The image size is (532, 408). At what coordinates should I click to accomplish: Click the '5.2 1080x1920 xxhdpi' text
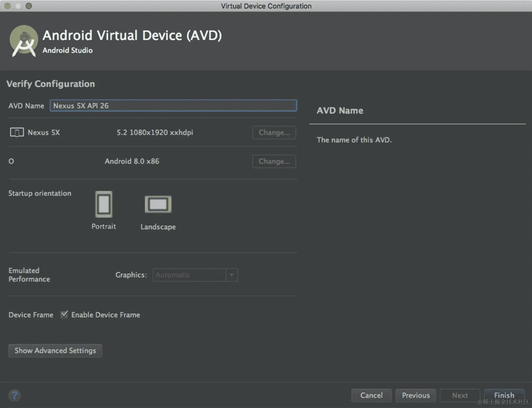[x=155, y=132]
